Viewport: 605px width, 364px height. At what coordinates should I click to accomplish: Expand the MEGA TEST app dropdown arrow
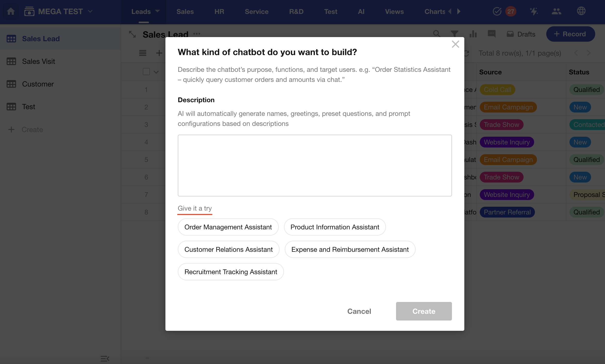(90, 11)
